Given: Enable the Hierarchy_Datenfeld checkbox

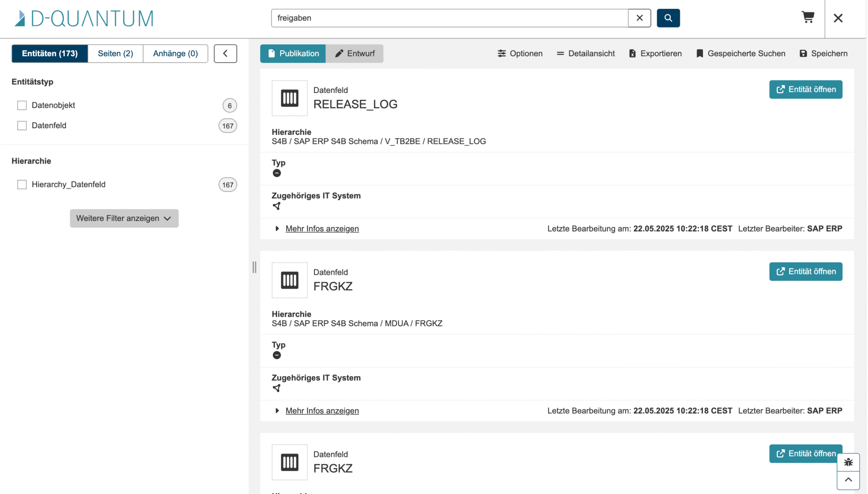Looking at the screenshot, I should click(22, 185).
